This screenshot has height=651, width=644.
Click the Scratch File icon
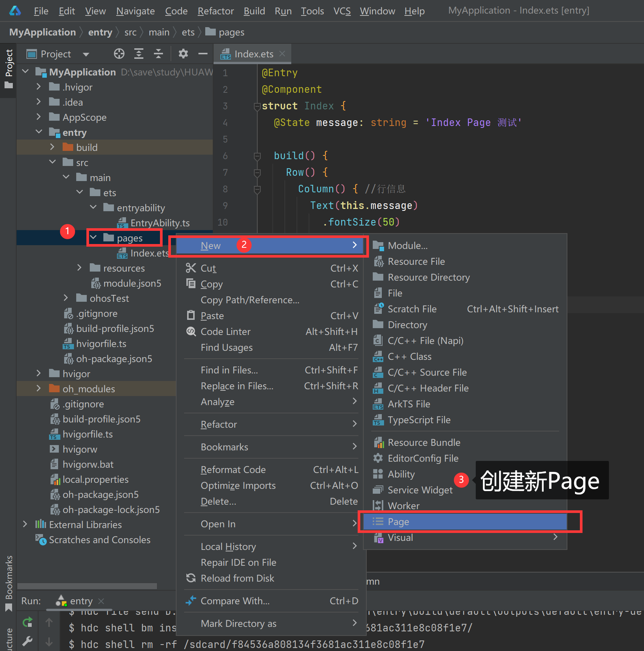pyautogui.click(x=378, y=309)
